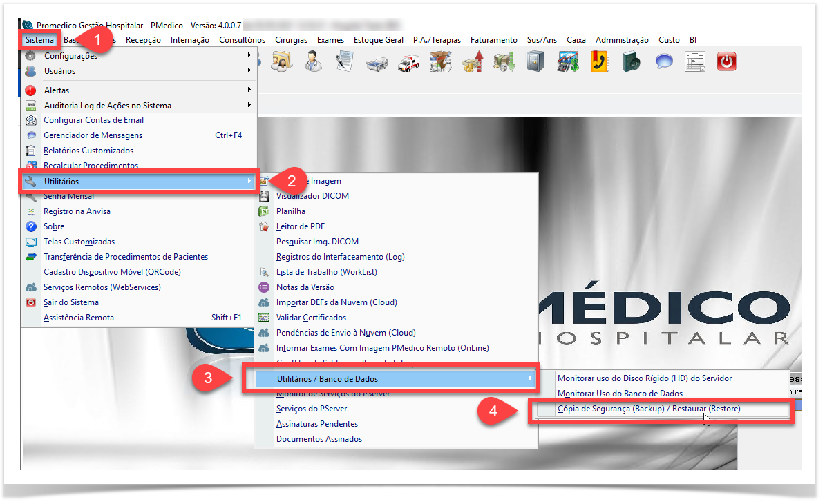Click the document with pen icon
The height and width of the screenshot is (504, 825).
click(344, 62)
